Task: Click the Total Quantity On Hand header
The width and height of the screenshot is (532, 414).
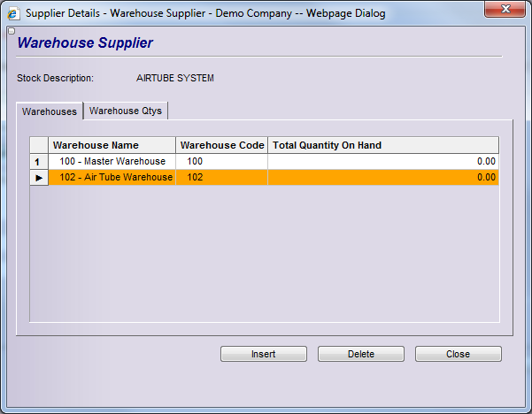Action: pos(382,145)
